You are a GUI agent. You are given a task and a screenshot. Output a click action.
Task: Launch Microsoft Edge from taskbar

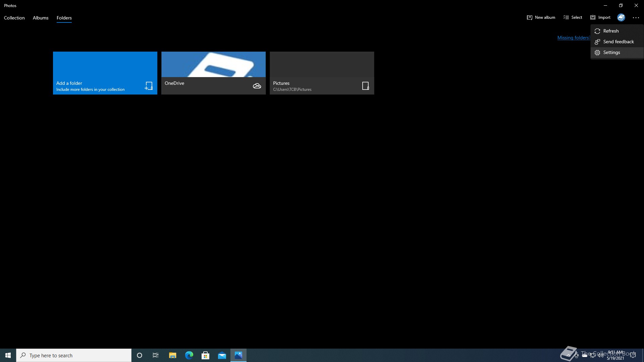click(x=189, y=355)
